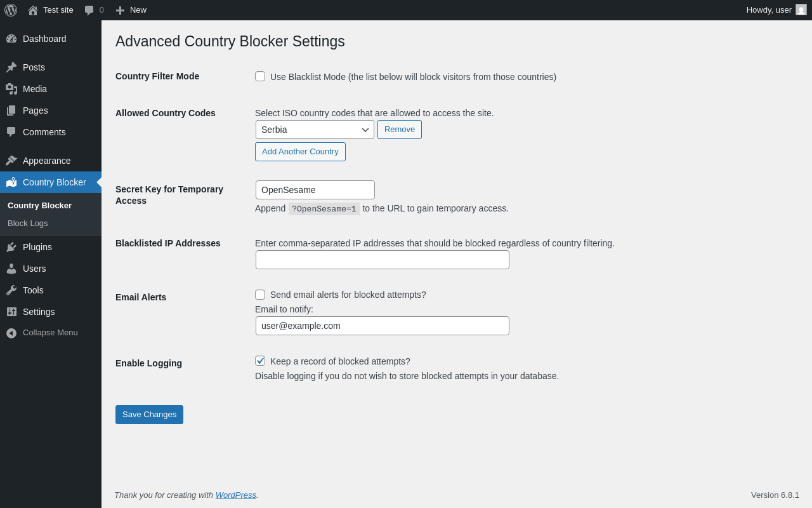
Task: Click the Save Changes button
Action: [x=149, y=415]
